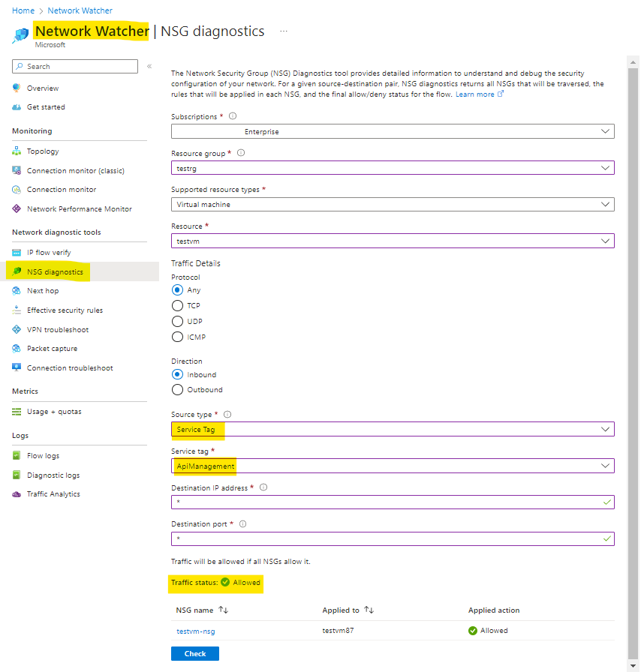Click the Traffic Analytics icon

[17, 494]
